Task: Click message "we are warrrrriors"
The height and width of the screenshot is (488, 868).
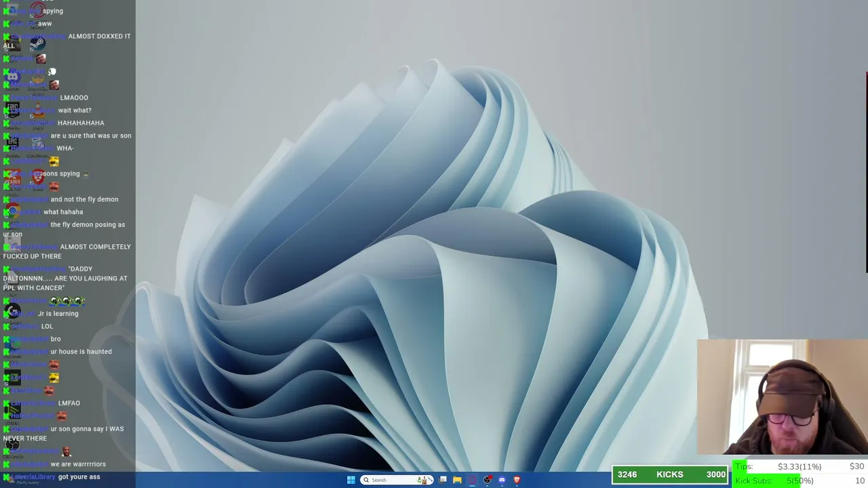Action: (78, 464)
